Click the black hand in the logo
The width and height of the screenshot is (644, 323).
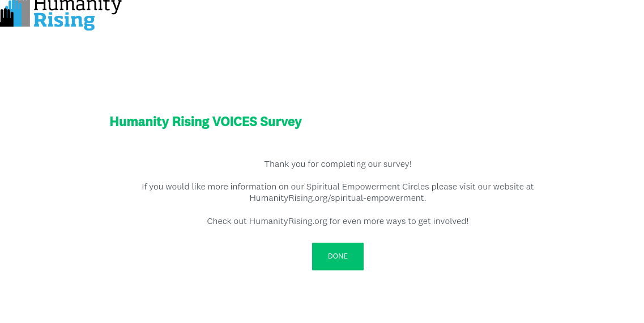[6, 17]
